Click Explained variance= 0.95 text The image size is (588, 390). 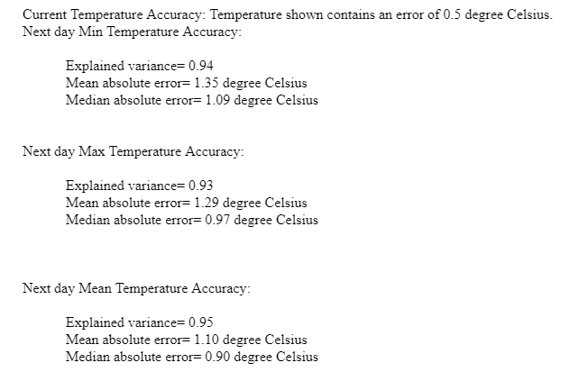coord(140,322)
